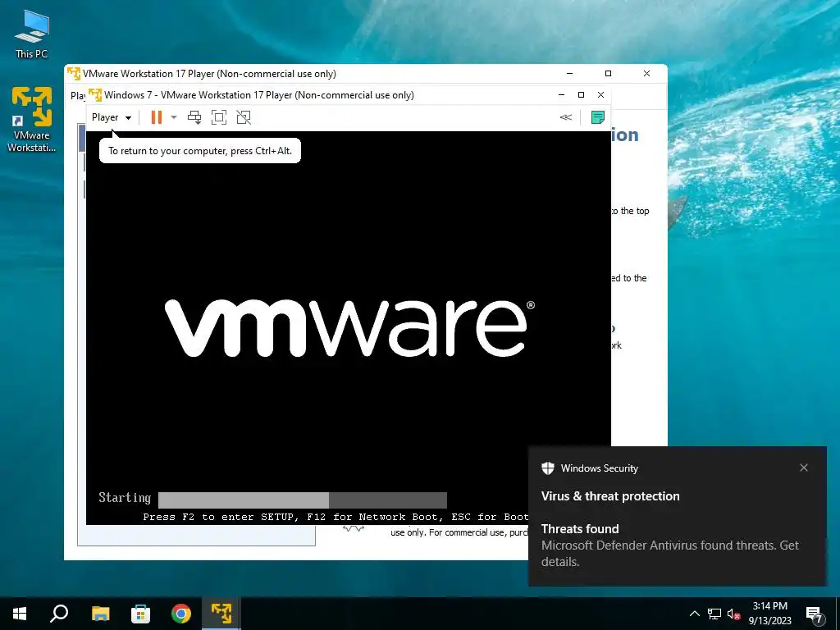Select VMware Player taskbar button

[x=221, y=614]
